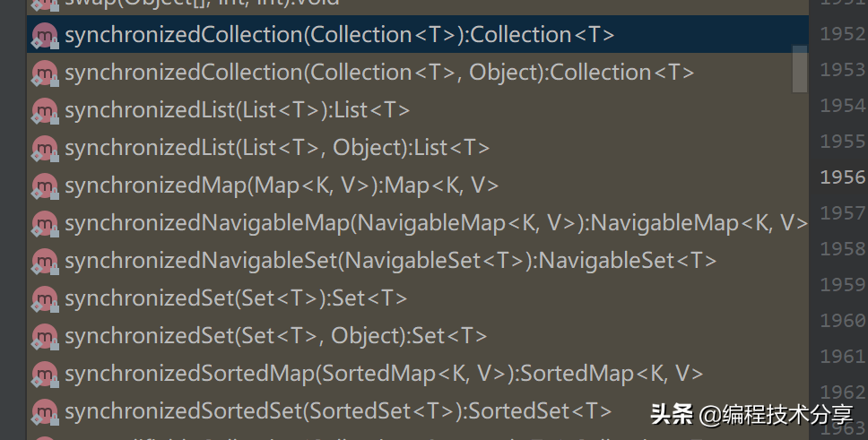
Task: Choose synchronizedCollection(Collection<T>, Object) method
Action: [x=379, y=73]
